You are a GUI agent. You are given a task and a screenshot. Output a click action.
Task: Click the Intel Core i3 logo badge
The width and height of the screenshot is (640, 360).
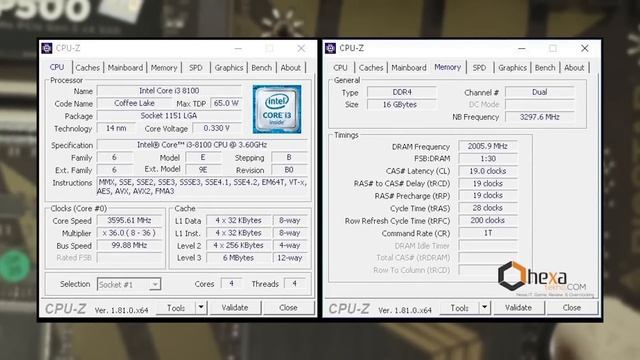click(x=277, y=109)
